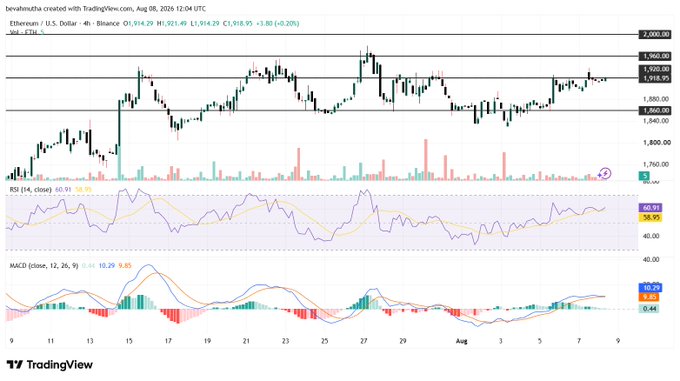Click the 1,960.00 price label

[656, 56]
